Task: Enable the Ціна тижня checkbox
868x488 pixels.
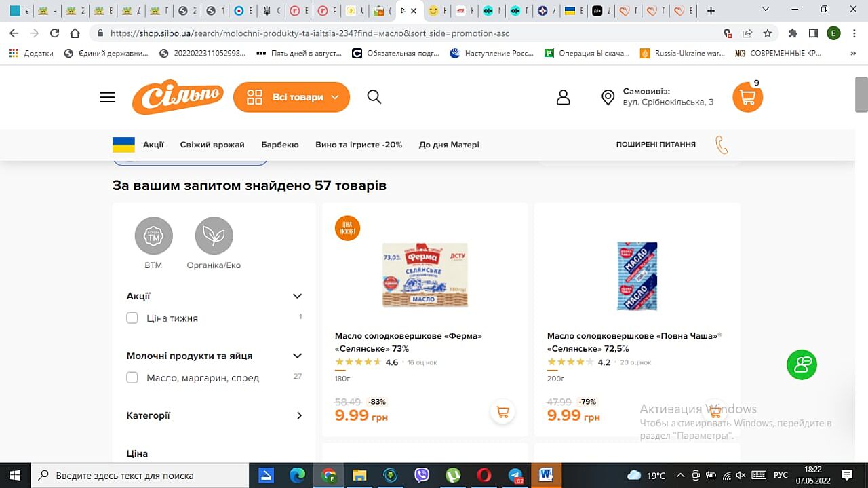Action: pyautogui.click(x=132, y=318)
